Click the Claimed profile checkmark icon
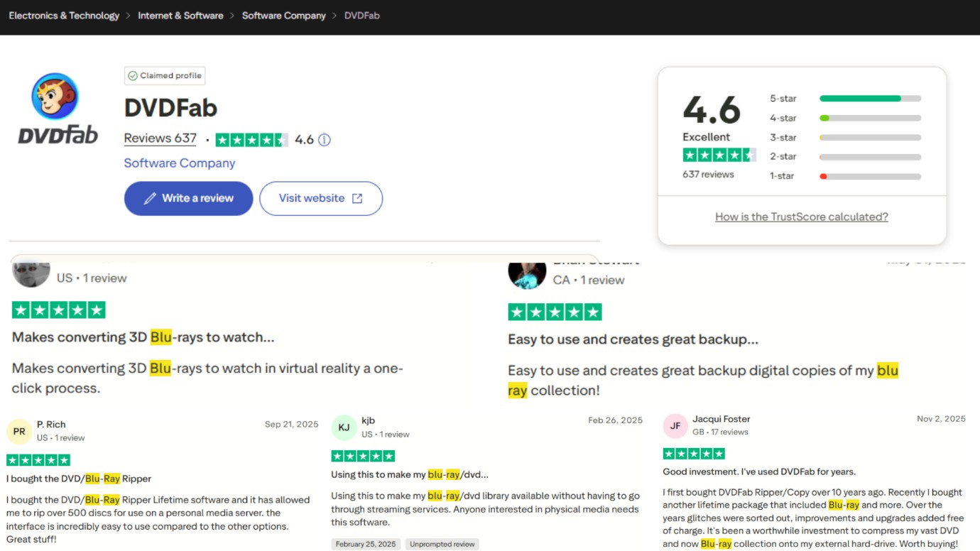The width and height of the screenshot is (980, 551). [134, 75]
